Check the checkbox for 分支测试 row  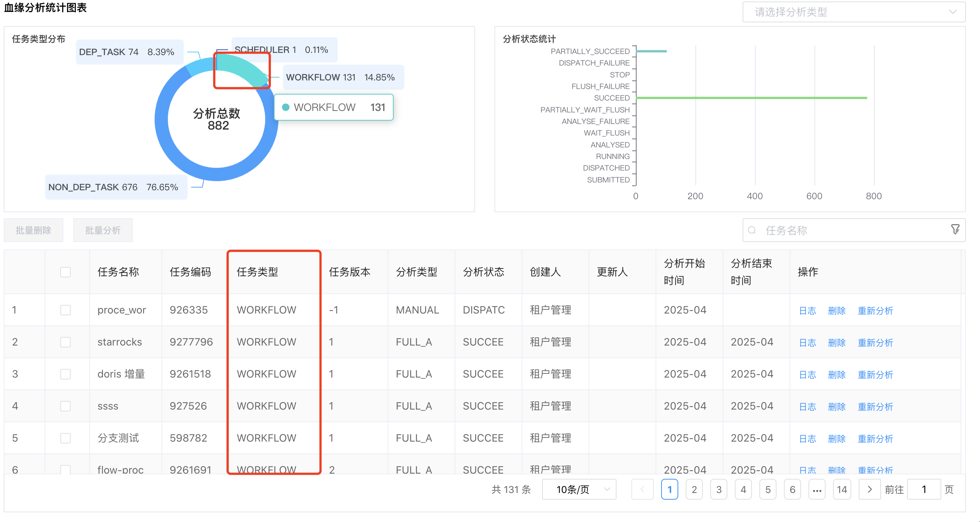(x=65, y=438)
